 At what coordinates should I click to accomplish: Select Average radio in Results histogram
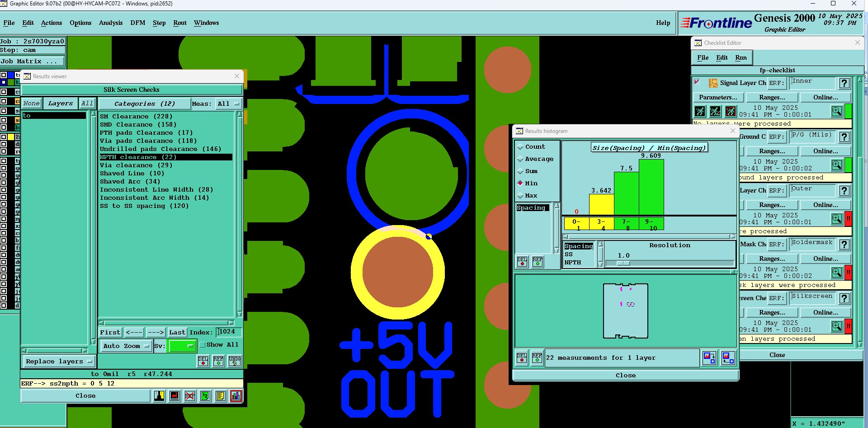[520, 159]
